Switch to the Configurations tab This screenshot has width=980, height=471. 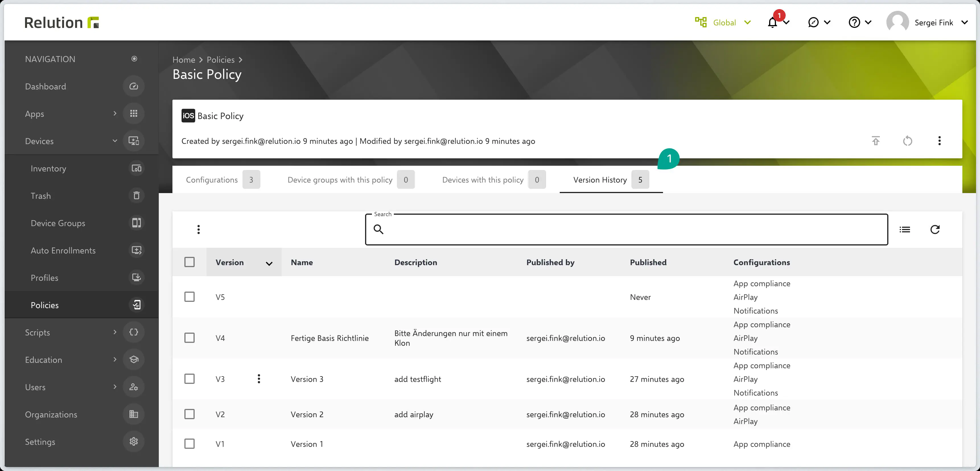pyautogui.click(x=211, y=180)
